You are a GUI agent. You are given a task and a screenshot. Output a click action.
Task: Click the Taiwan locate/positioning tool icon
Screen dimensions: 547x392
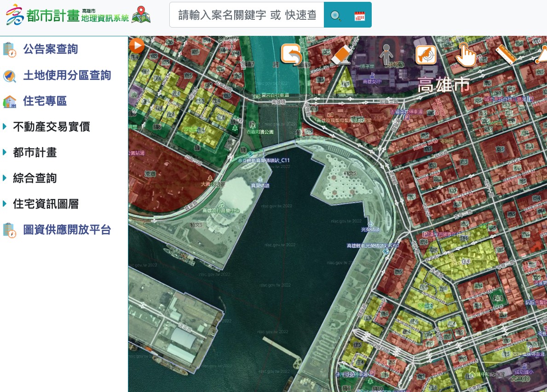pos(426,54)
